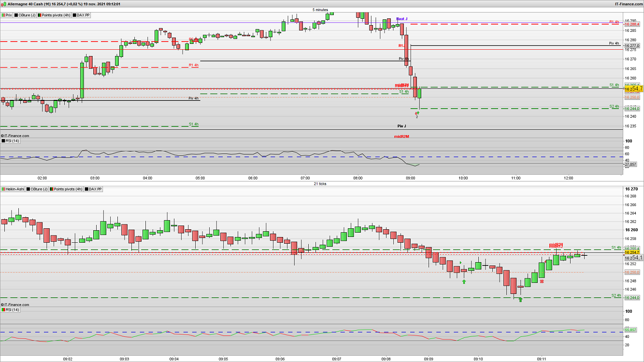The image size is (644, 362).
Task: Click the 5 minutes timeframe label
Action: (320, 10)
